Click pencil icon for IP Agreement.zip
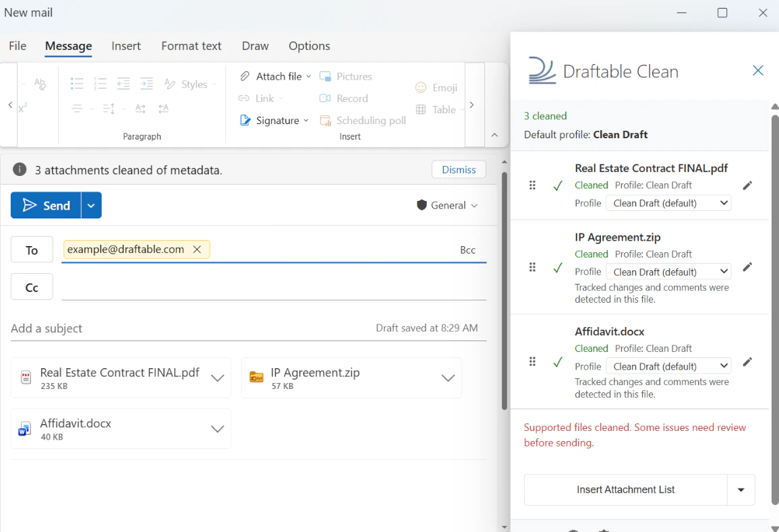The height and width of the screenshot is (532, 779). pyautogui.click(x=747, y=267)
